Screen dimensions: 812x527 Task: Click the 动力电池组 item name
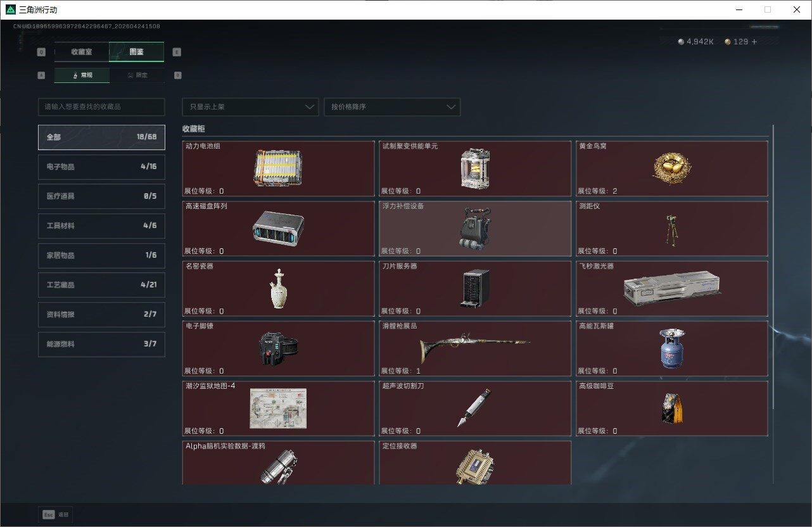click(203, 146)
